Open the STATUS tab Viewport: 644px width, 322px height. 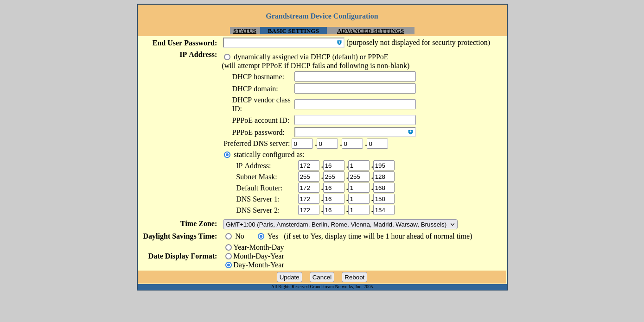(x=244, y=31)
